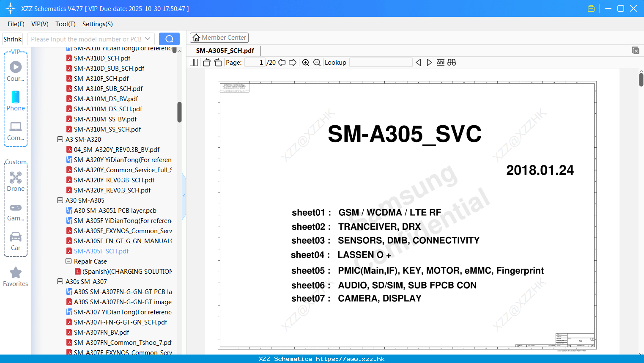Viewport: 644px width, 363px height.
Task: Open SM-A310M_DS_BV.pdf file
Action: pos(106,99)
